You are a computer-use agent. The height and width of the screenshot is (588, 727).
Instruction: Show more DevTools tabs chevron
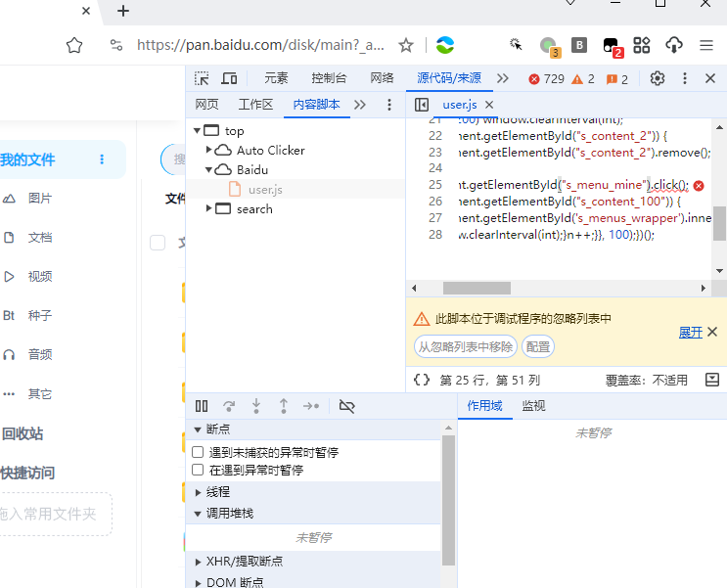coord(503,78)
